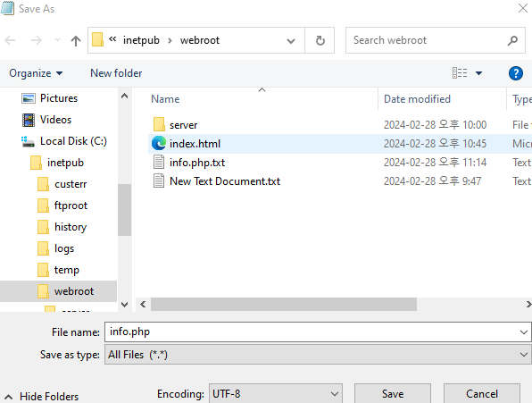Click the date 2024-02-28 오후 10:00

[x=435, y=125]
